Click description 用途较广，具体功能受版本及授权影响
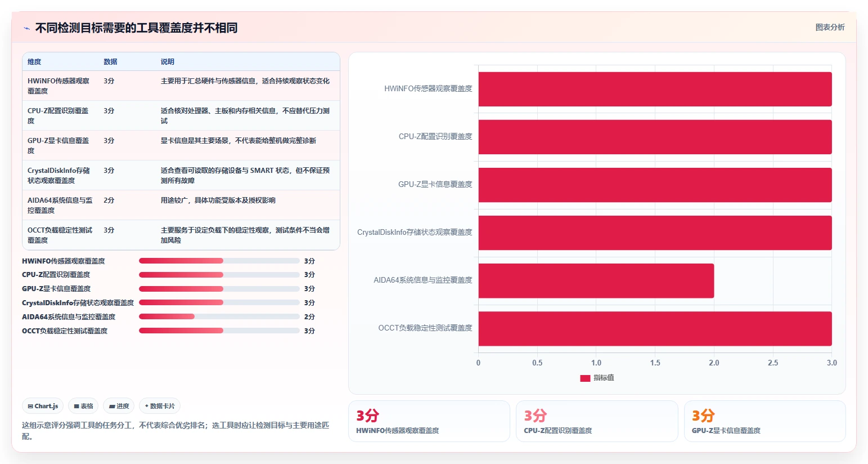 pyautogui.click(x=218, y=200)
